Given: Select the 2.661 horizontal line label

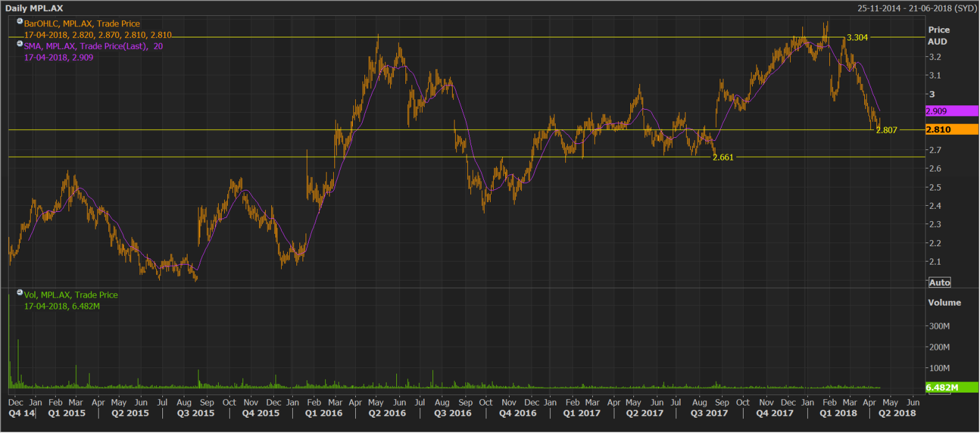Looking at the screenshot, I should click(723, 157).
